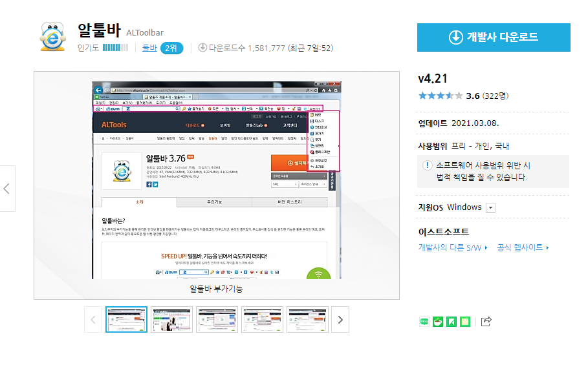
Task: Click thumbnail strip next arrow
Action: 340,320
